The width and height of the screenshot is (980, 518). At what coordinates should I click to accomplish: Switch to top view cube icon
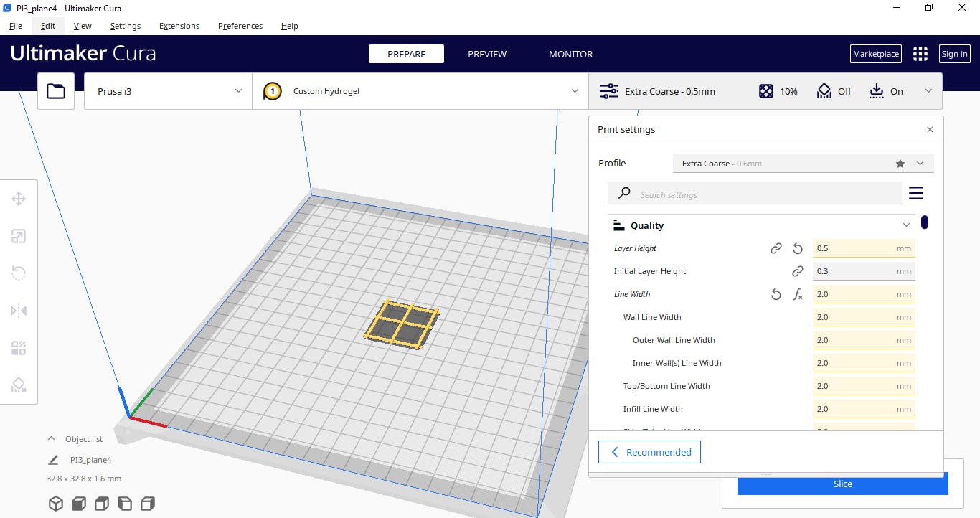coord(102,503)
